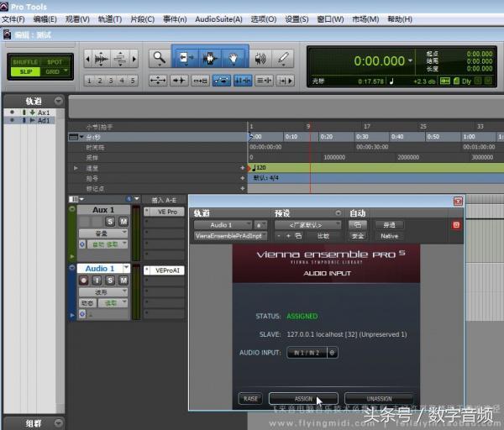504x430 pixels.
Task: Toggle Link Timeline and Edit Selection
Action: pos(243,81)
